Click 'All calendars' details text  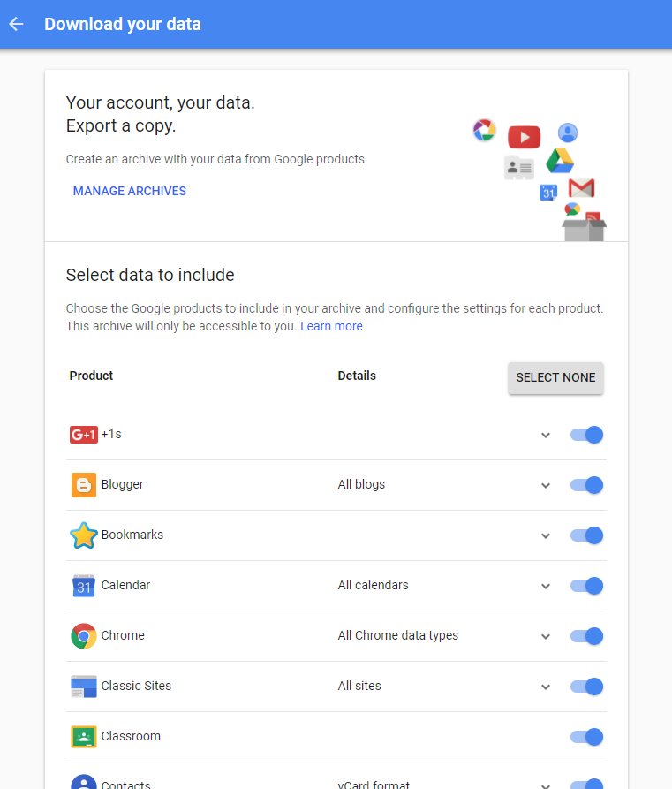point(374,585)
